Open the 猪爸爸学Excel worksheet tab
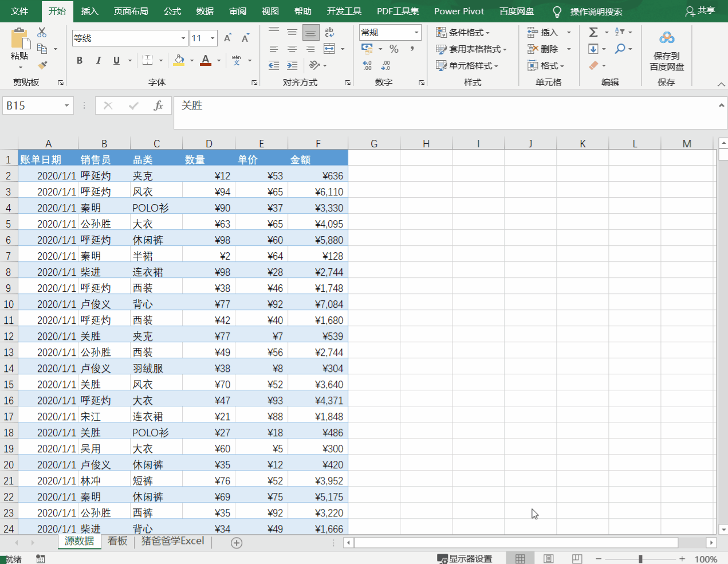 point(172,541)
